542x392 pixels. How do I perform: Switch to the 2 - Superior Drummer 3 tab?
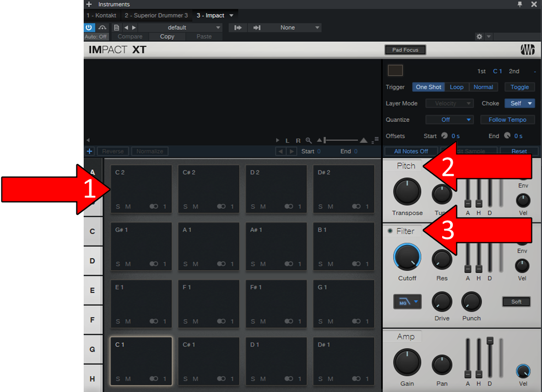click(156, 15)
